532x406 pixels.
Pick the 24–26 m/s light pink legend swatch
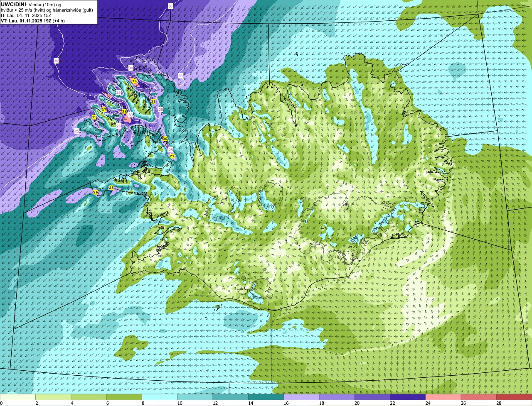click(443, 397)
